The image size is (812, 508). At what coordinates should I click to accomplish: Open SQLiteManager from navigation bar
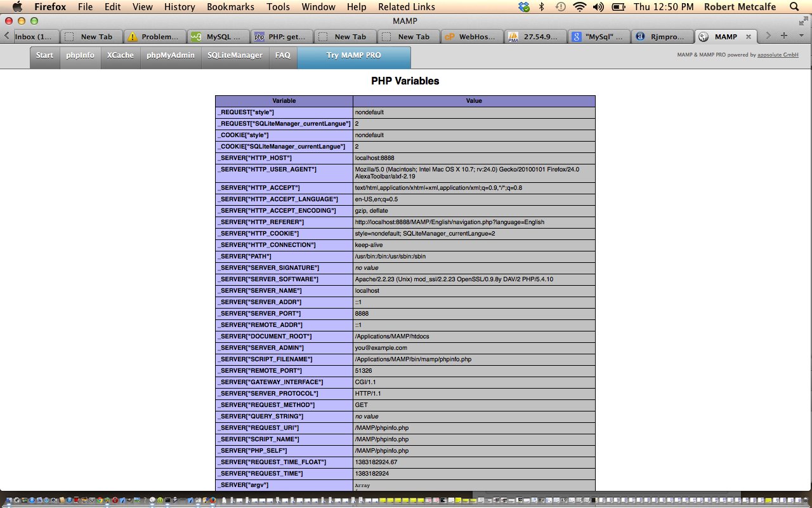[235, 56]
